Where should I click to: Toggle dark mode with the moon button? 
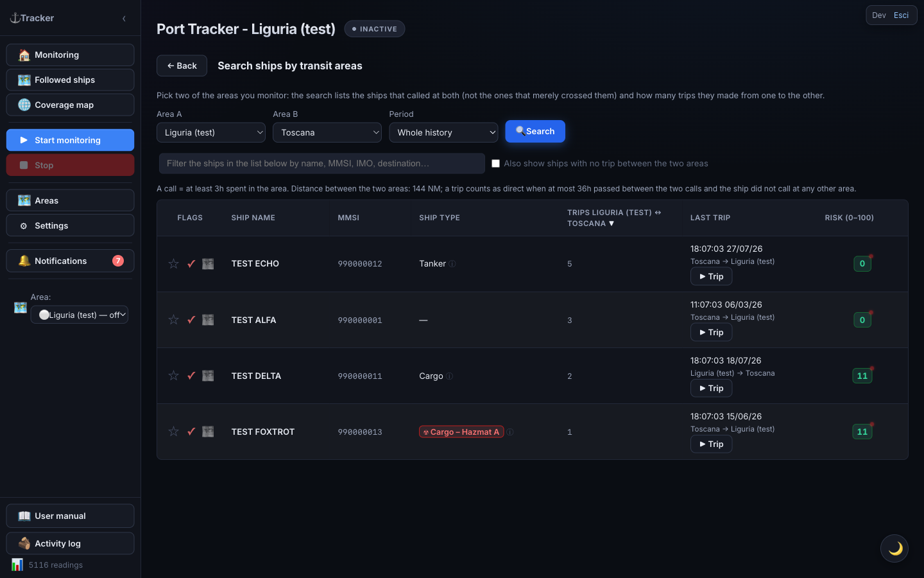tap(894, 548)
